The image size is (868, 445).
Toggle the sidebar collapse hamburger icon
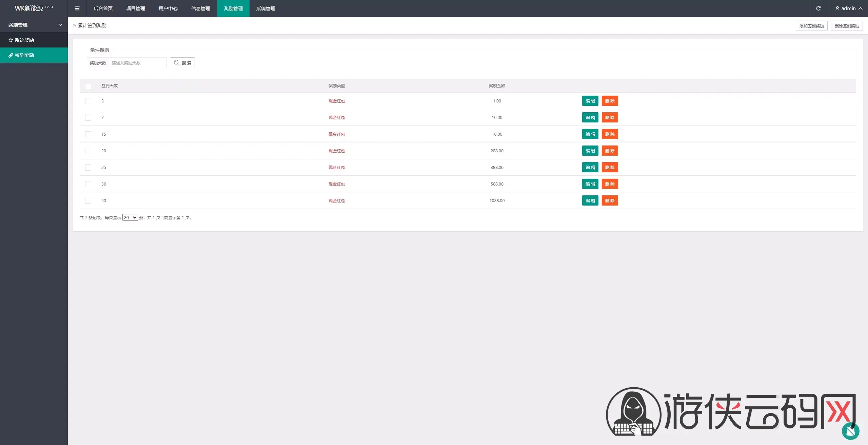77,8
